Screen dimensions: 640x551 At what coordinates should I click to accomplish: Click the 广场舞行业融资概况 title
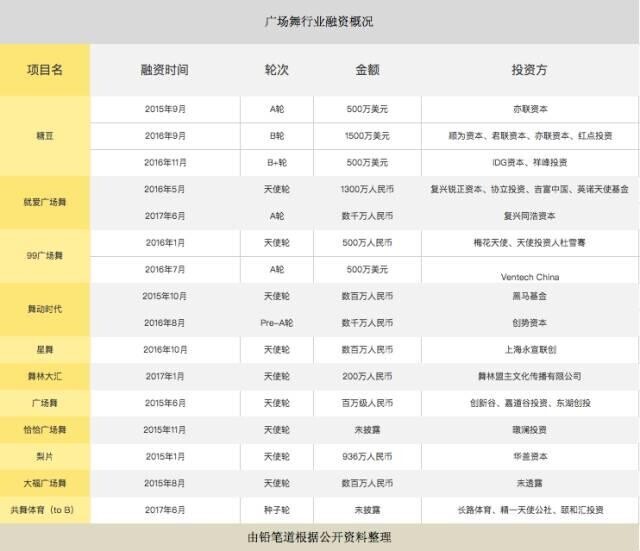(x=319, y=21)
